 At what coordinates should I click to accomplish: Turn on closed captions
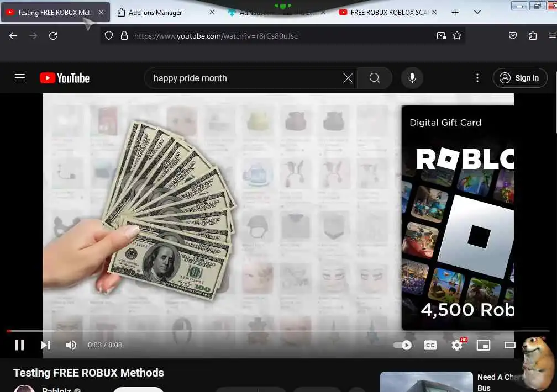pos(430,345)
